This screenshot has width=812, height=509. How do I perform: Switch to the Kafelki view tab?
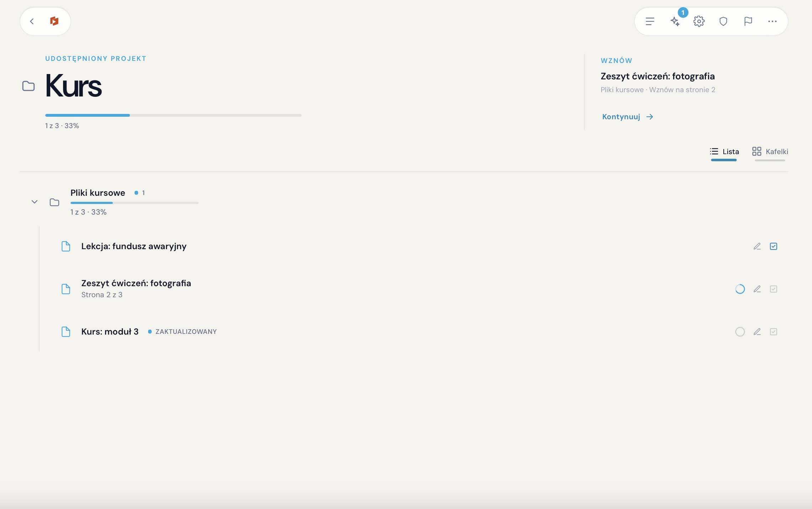[x=770, y=152]
